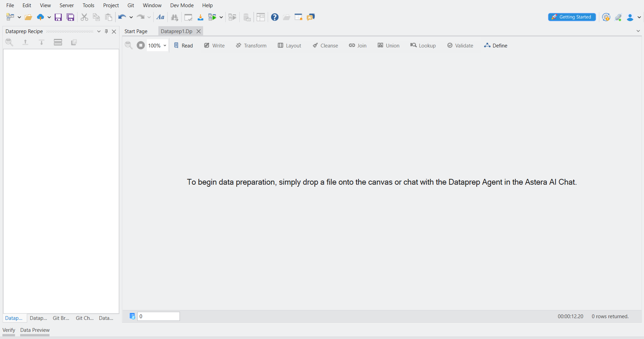Viewport: 644px width, 339px height.
Task: Expand the undo history dropdown arrow
Action: point(131,17)
